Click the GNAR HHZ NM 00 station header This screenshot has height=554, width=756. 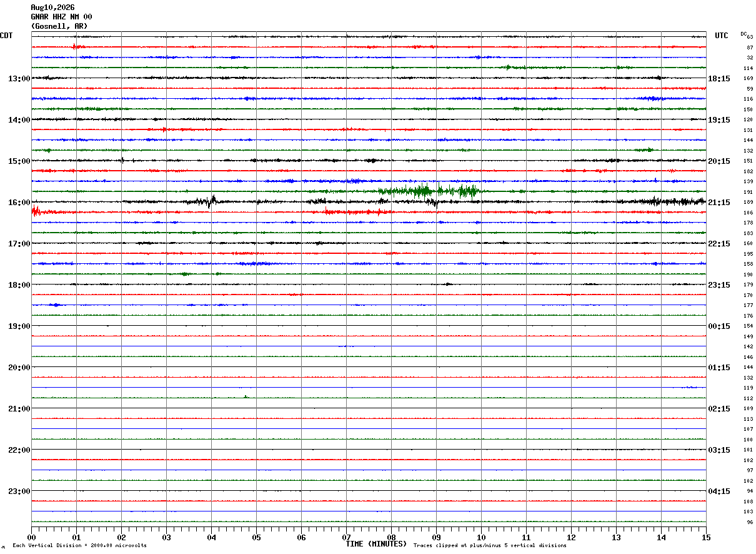pos(61,17)
